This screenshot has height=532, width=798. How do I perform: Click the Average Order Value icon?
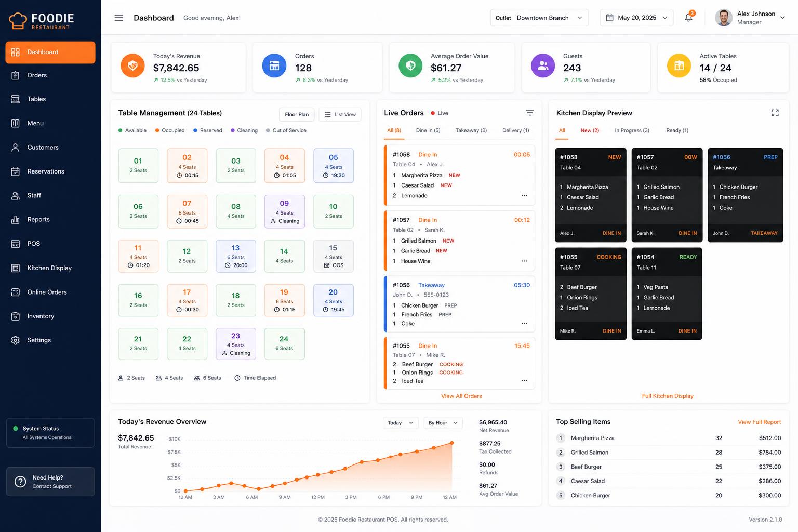point(410,66)
